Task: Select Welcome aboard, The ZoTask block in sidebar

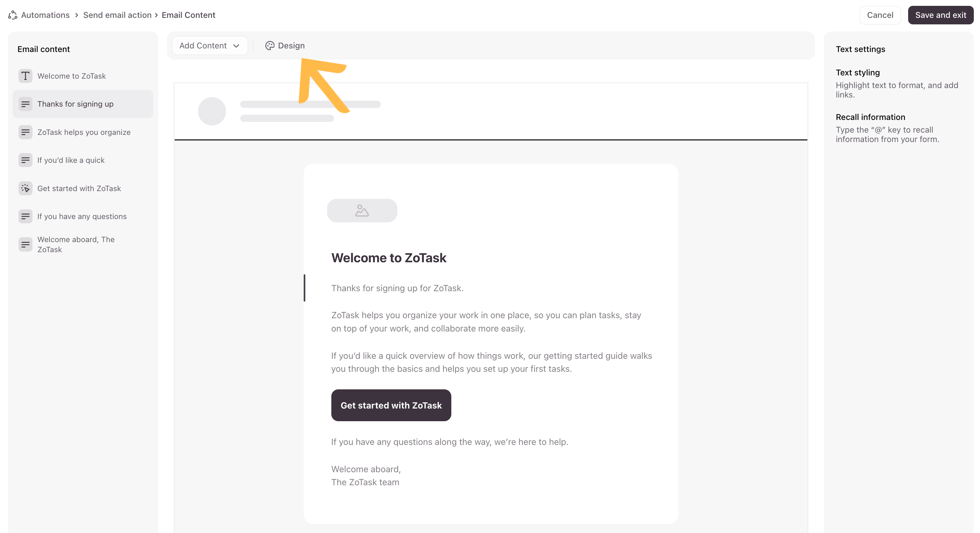Action: [76, 244]
